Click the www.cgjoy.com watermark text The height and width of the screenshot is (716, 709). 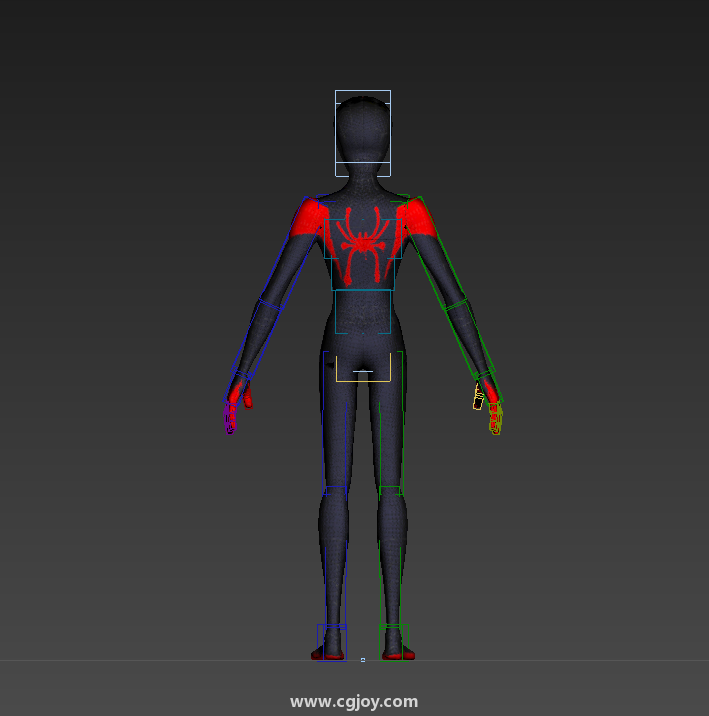pos(354,701)
